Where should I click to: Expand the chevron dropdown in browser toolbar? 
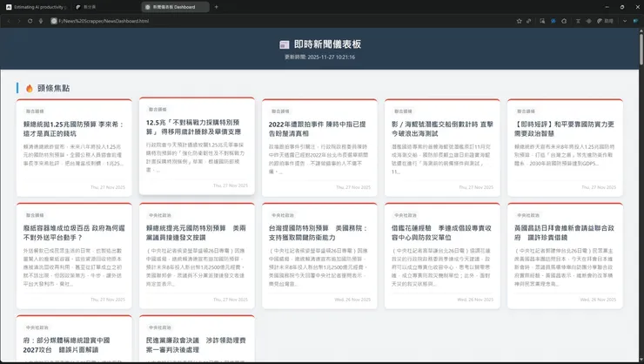coord(625,21)
